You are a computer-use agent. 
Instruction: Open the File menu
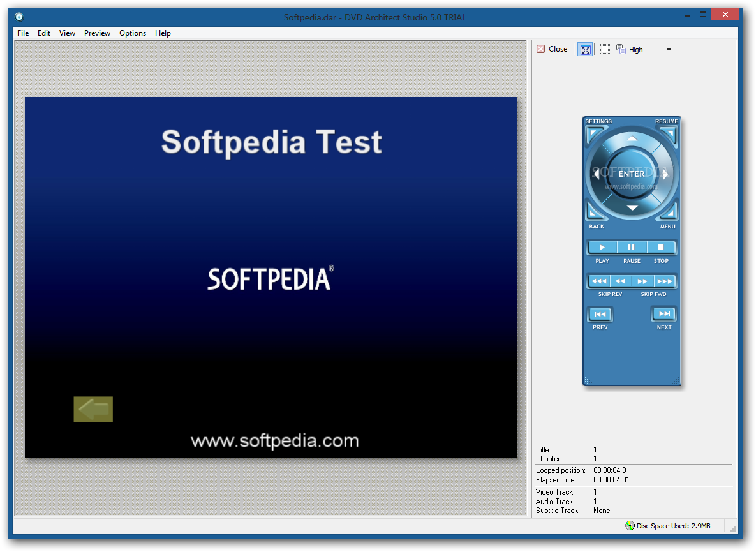click(x=23, y=33)
